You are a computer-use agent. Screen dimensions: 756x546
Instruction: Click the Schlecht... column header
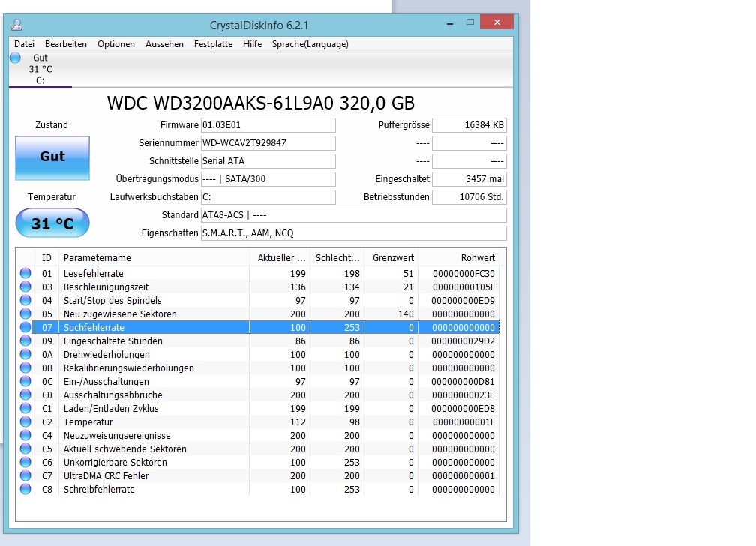click(337, 258)
